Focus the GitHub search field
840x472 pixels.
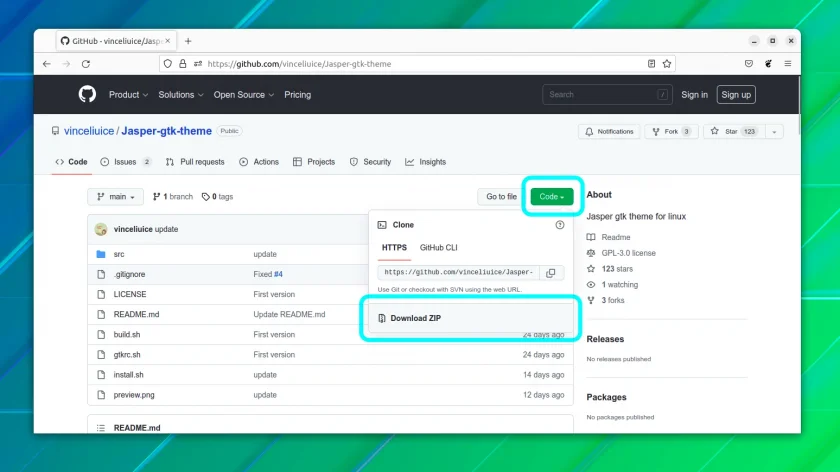click(x=606, y=95)
